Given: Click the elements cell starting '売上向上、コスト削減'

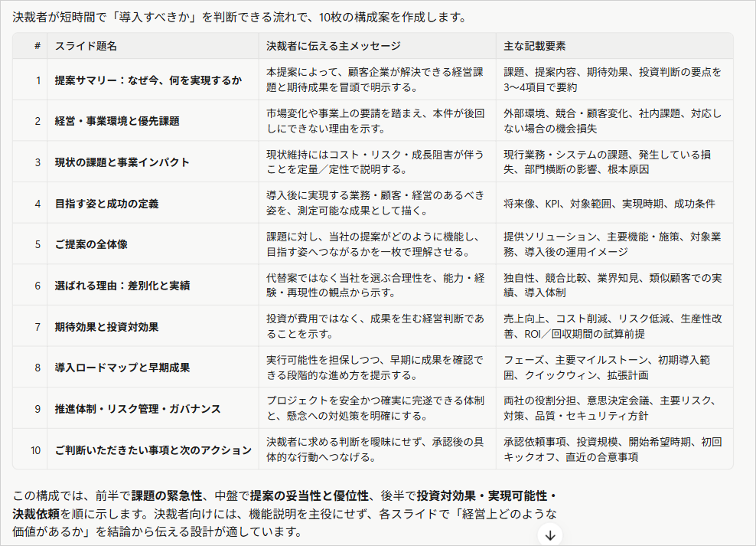Looking at the screenshot, I should 613,326.
